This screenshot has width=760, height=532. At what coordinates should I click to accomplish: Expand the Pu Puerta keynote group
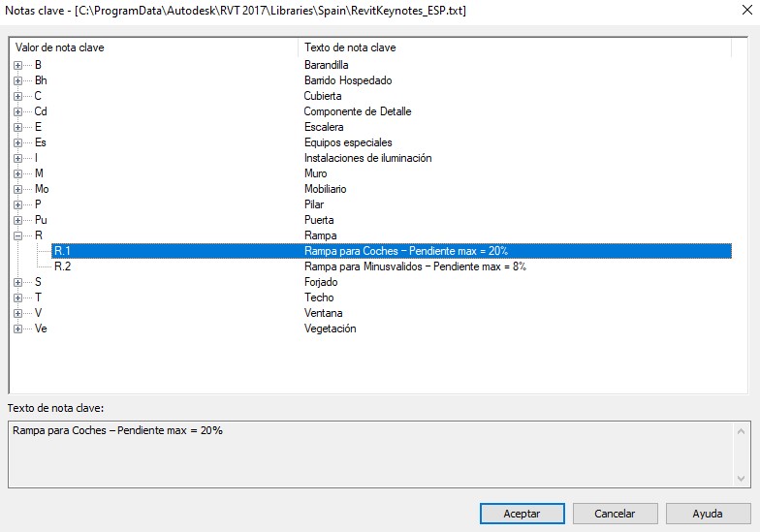coord(17,220)
